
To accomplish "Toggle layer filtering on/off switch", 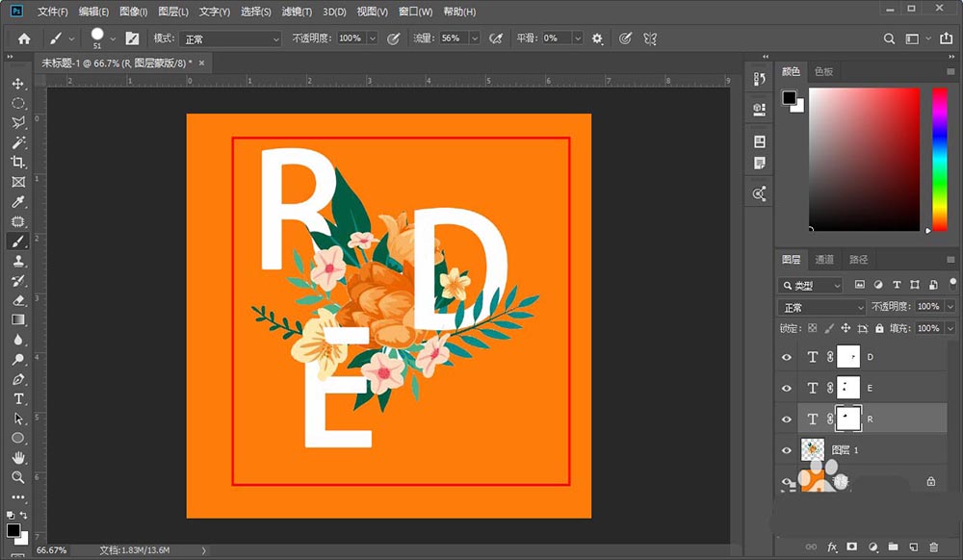I will pyautogui.click(x=952, y=283).
